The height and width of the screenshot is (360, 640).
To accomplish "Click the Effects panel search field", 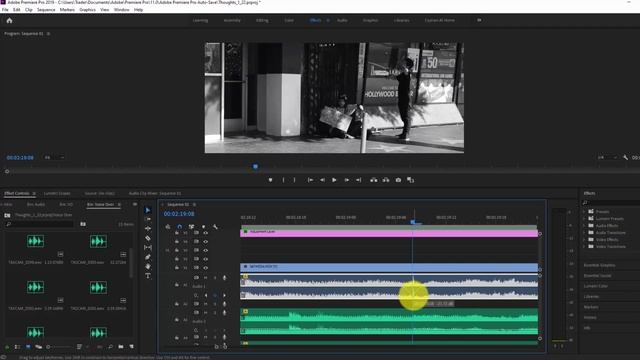I will tap(612, 202).
